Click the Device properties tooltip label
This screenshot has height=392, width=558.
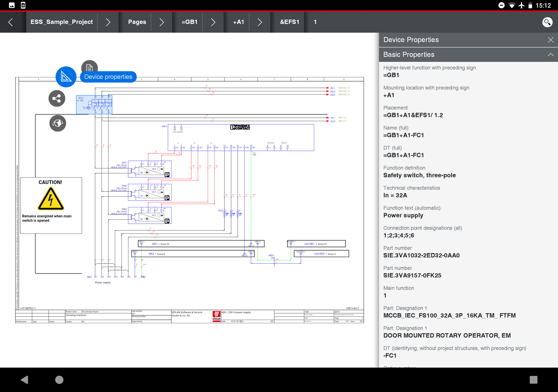coord(108,77)
